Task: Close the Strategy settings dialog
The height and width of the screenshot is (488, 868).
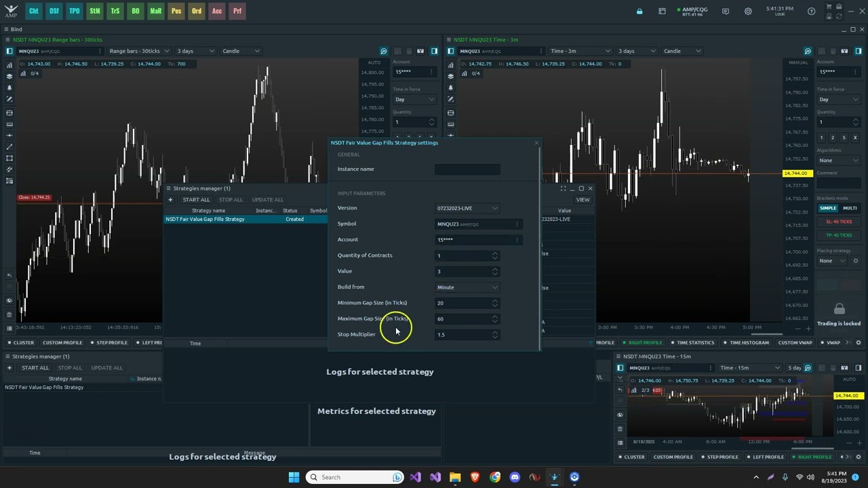Action: click(536, 143)
